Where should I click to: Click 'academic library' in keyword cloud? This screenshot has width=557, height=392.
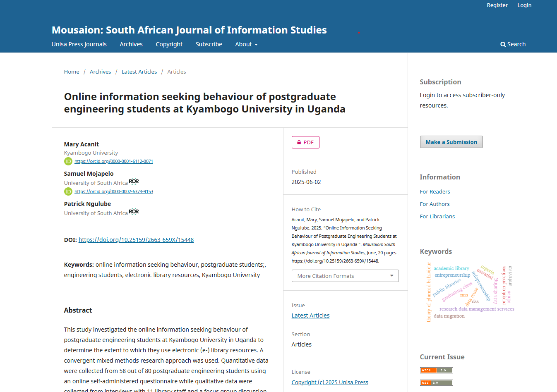click(x=451, y=268)
